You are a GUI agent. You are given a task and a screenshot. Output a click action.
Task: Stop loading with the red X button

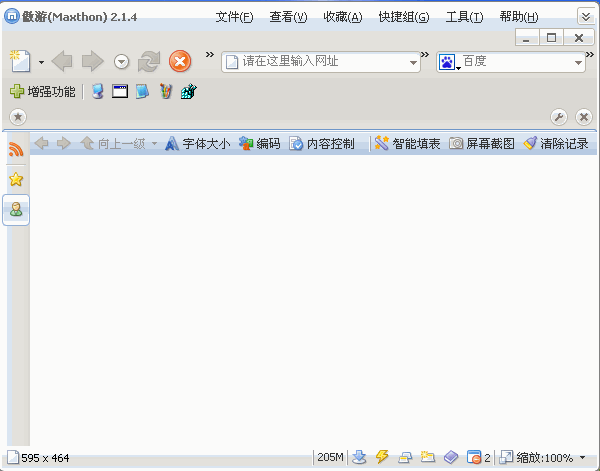click(180, 61)
